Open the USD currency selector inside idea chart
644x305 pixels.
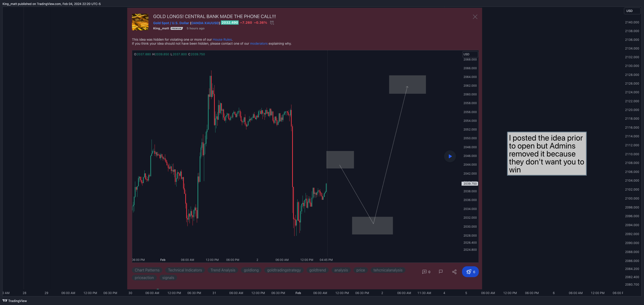pyautogui.click(x=470, y=54)
